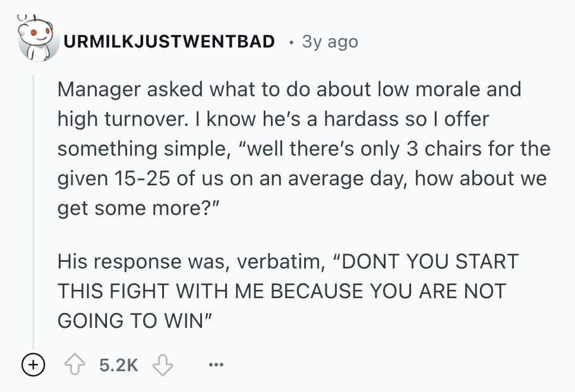Click the dot separator beside the username

tap(289, 42)
